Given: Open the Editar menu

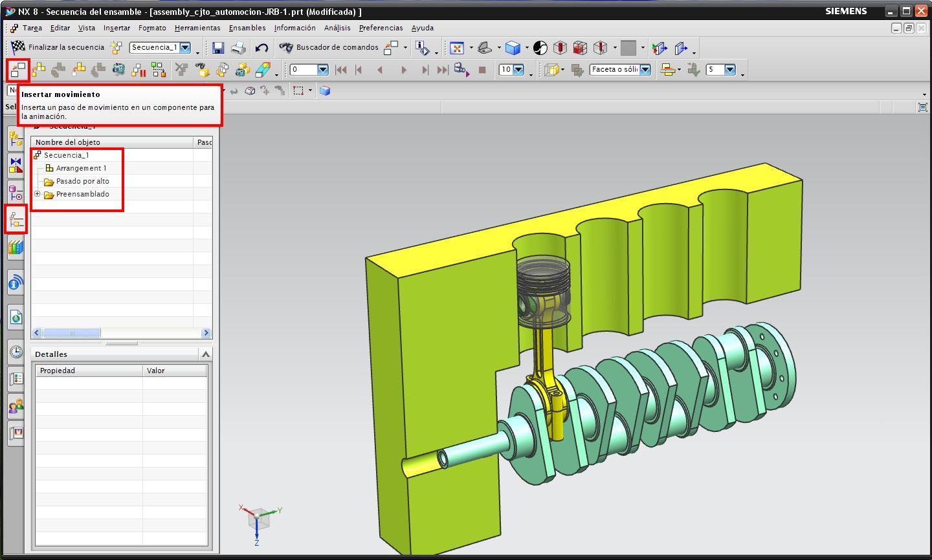Looking at the screenshot, I should click(x=60, y=28).
